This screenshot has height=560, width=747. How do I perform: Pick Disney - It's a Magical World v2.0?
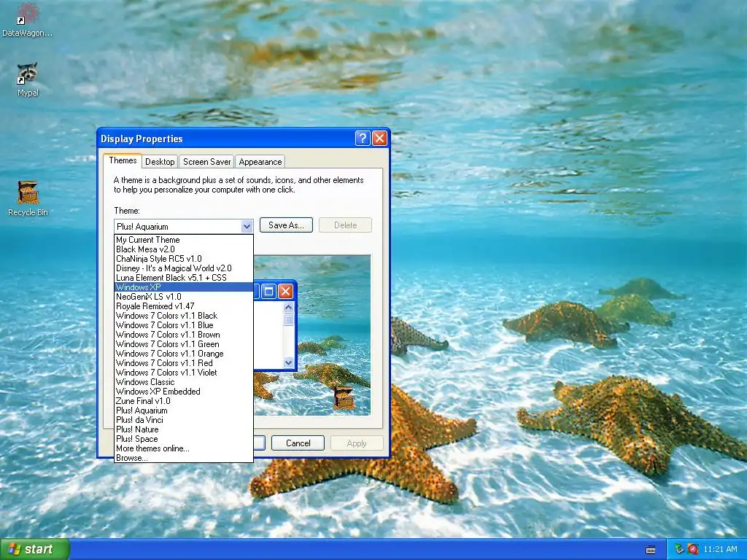pos(183,268)
